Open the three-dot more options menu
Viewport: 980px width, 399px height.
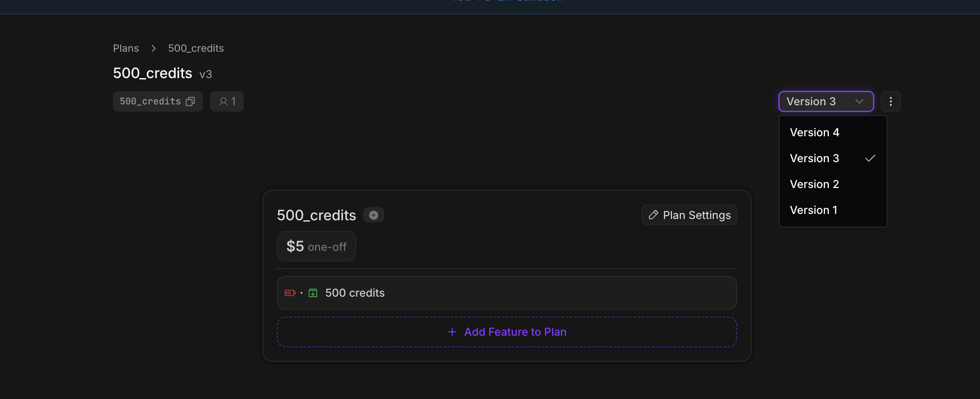tap(891, 101)
